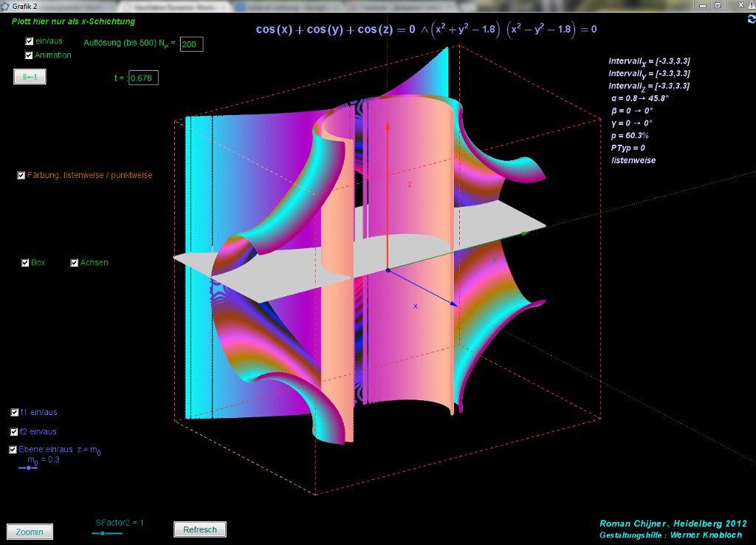Toggle the top ein/aus checkbox
The image size is (756, 545).
30,42
